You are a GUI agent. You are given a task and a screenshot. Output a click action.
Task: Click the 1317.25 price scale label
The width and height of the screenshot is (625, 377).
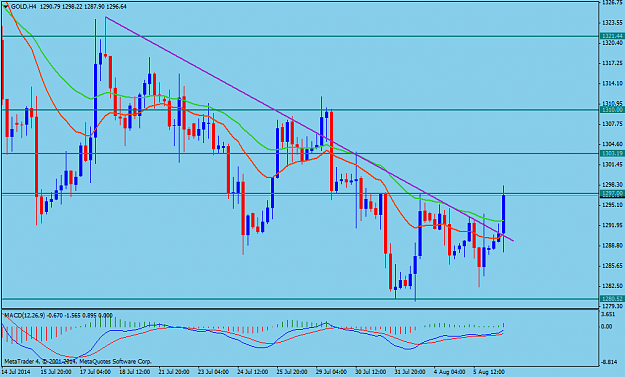(613, 63)
